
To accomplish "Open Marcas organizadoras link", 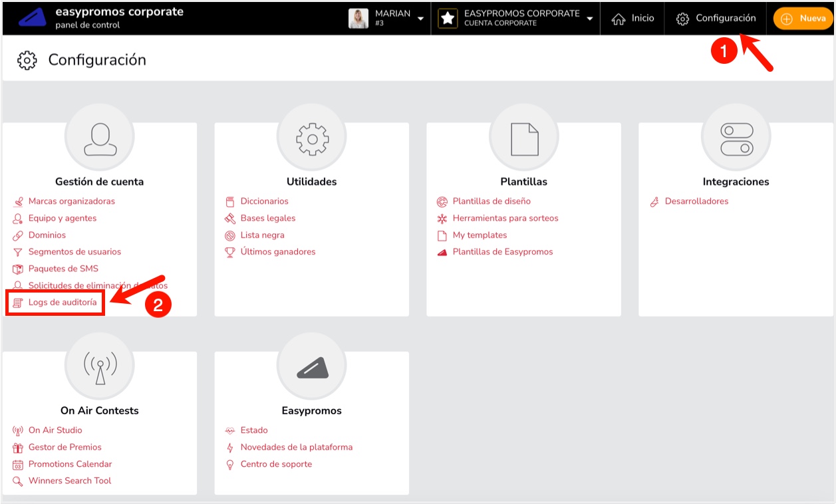I will (x=72, y=201).
